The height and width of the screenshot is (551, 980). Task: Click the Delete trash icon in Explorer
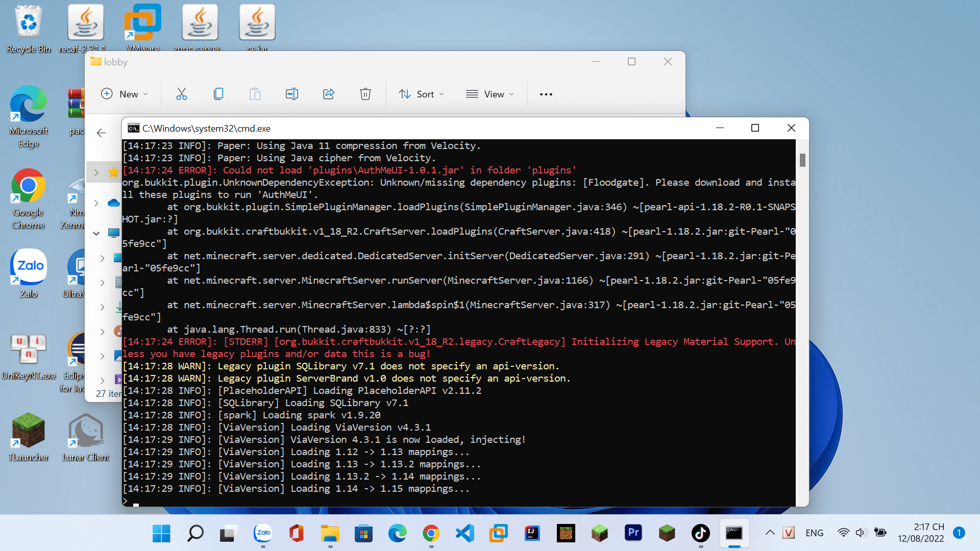point(365,94)
